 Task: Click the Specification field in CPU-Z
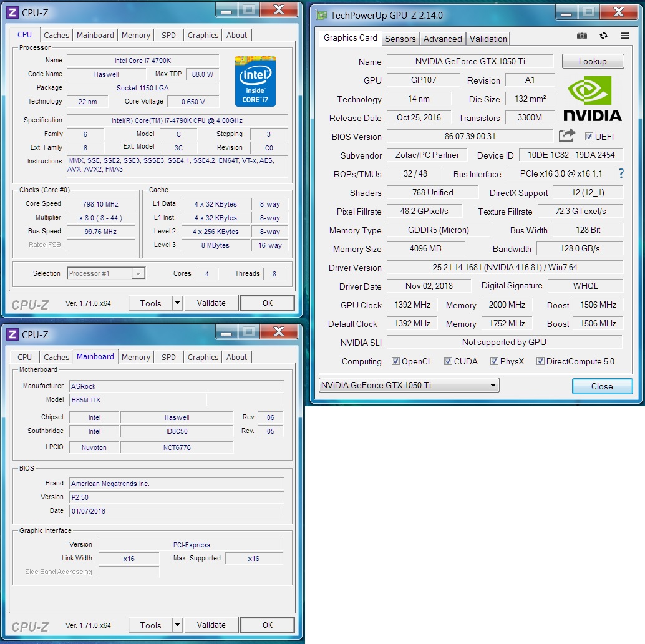tap(177, 120)
